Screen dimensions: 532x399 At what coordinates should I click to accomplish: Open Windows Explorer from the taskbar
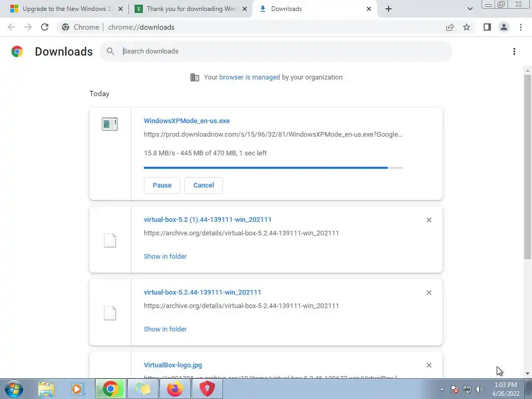tap(46, 389)
